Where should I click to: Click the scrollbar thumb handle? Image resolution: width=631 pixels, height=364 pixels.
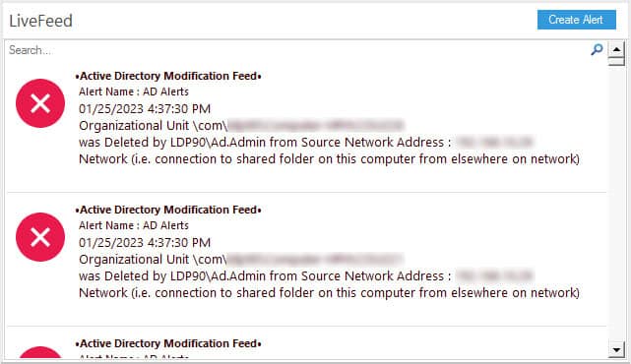click(616, 61)
